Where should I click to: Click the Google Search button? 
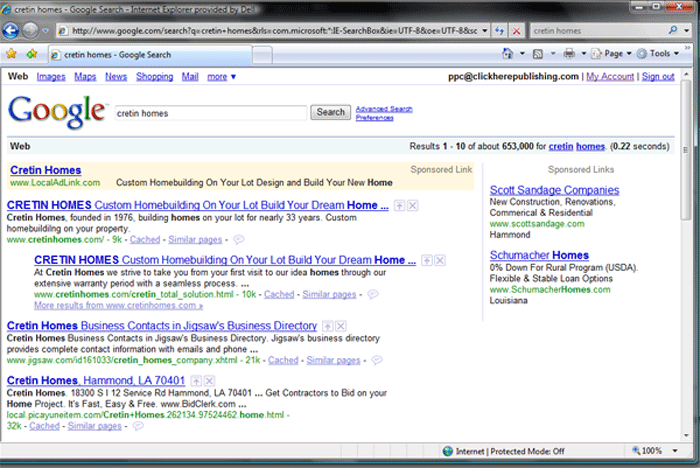coord(330,112)
